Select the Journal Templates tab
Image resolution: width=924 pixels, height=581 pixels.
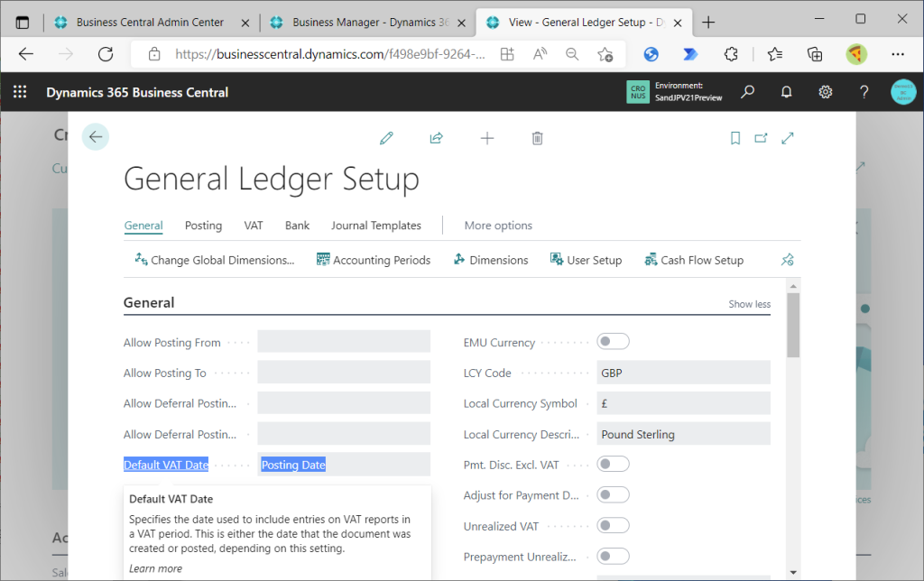click(375, 226)
